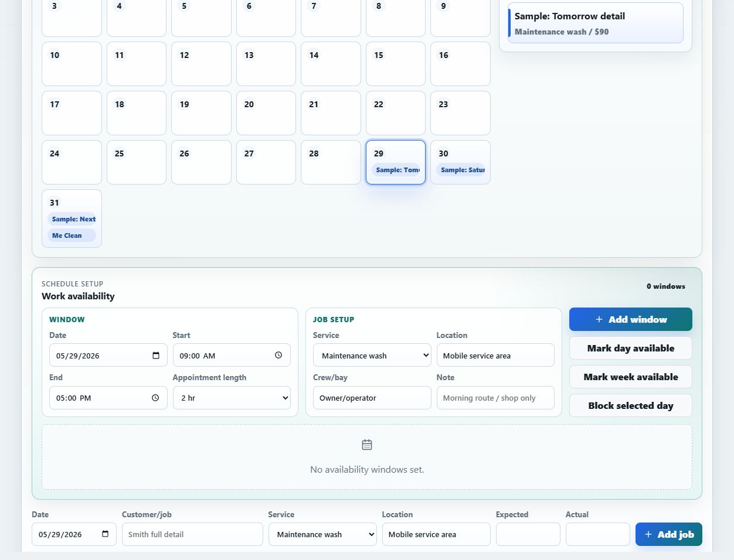Viewport: 734px width, 560px height.
Task: Click the '0 windows' count label
Action: tap(666, 286)
